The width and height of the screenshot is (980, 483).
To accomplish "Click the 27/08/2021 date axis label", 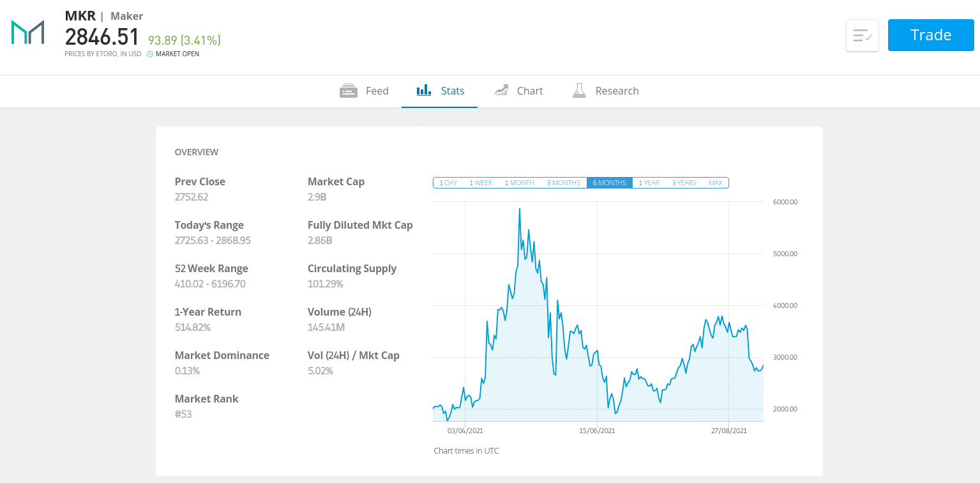I will click(x=728, y=431).
